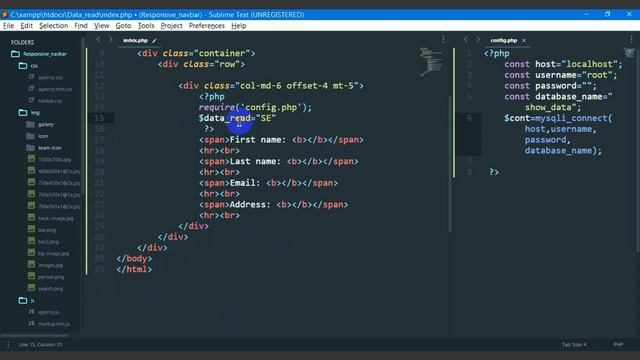Switch to the config.php tab
Image resolution: width=640 pixels, height=360 pixels.
click(x=504, y=40)
